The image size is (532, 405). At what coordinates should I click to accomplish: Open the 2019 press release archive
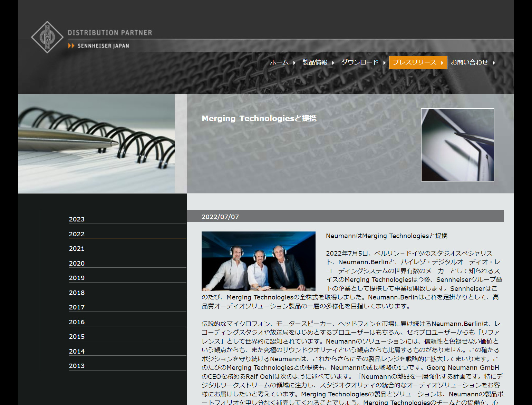[x=77, y=278]
